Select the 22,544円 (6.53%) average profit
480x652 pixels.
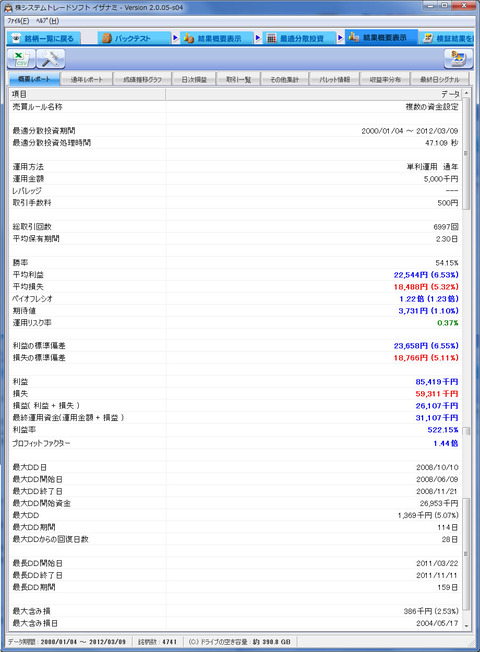point(426,275)
